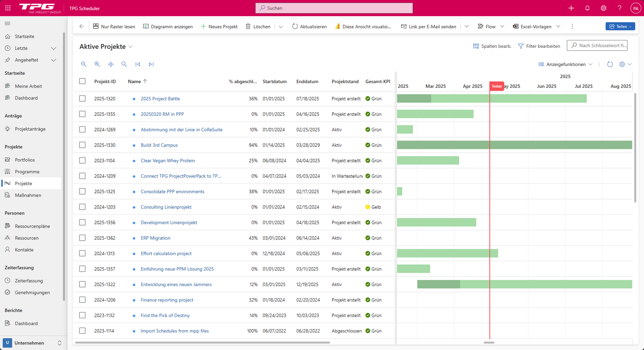Check the row for ERP Migration
Viewport: 644px width, 350px height.
[82, 238]
